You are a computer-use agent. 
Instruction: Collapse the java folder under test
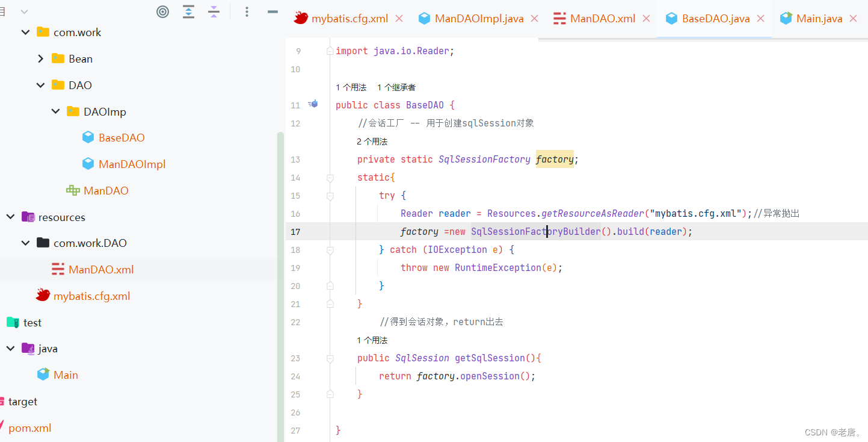(10, 349)
